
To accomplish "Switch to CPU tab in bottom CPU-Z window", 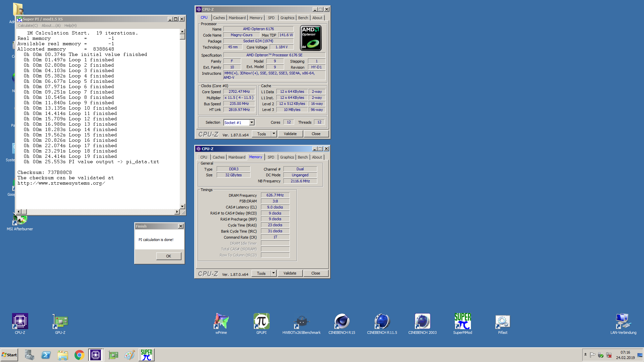I will [x=204, y=157].
